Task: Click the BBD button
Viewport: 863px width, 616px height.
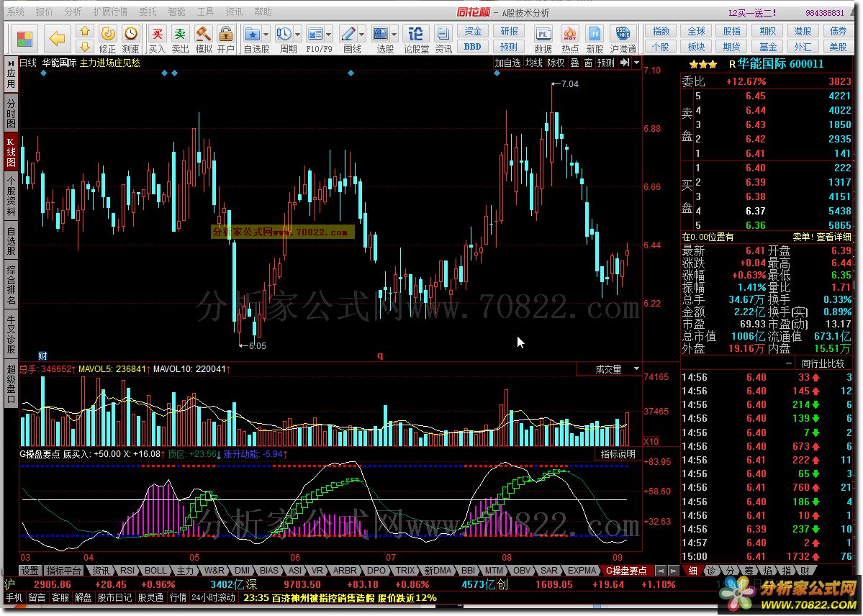Action: [x=473, y=47]
